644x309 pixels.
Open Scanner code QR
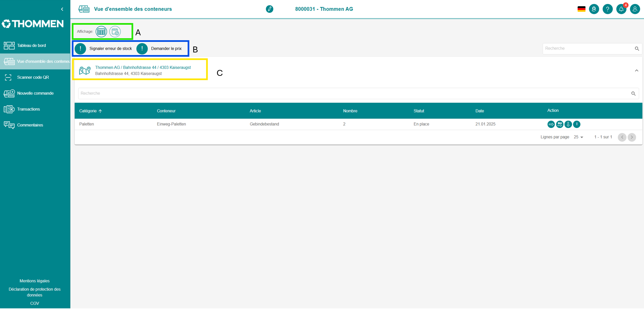click(x=35, y=77)
